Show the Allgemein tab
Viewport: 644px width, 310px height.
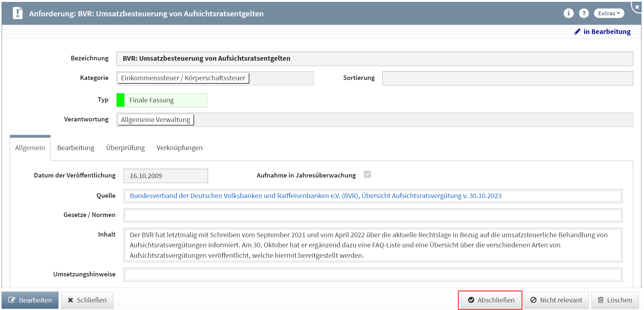30,148
